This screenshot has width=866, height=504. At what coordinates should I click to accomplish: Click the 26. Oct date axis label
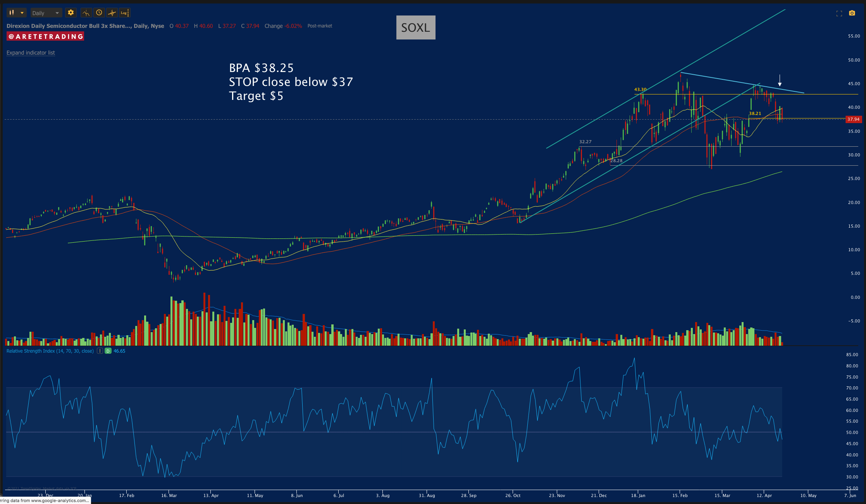(x=513, y=495)
